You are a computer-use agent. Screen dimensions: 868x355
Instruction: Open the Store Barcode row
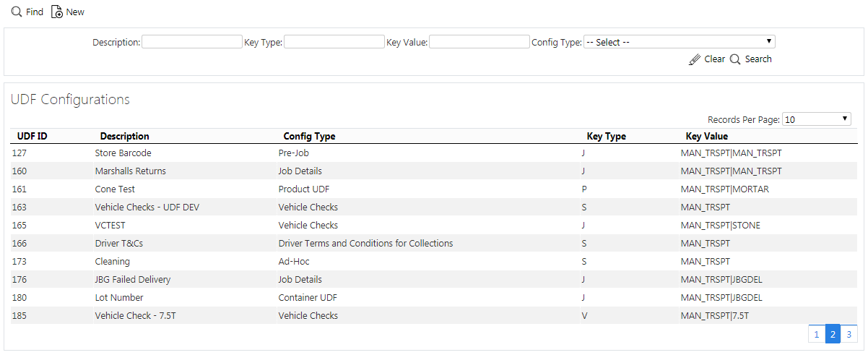tap(434, 153)
